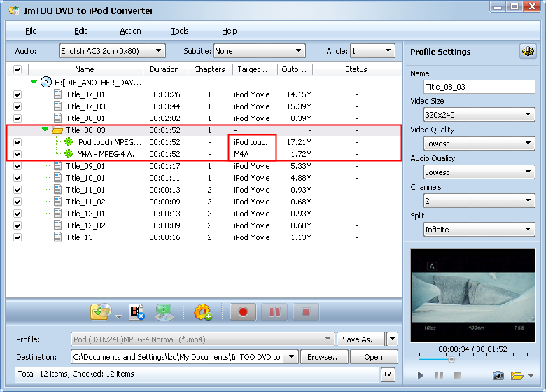Screen dimensions: 546x392
Task: Collapse the DVD root tree node
Action: click(34, 82)
